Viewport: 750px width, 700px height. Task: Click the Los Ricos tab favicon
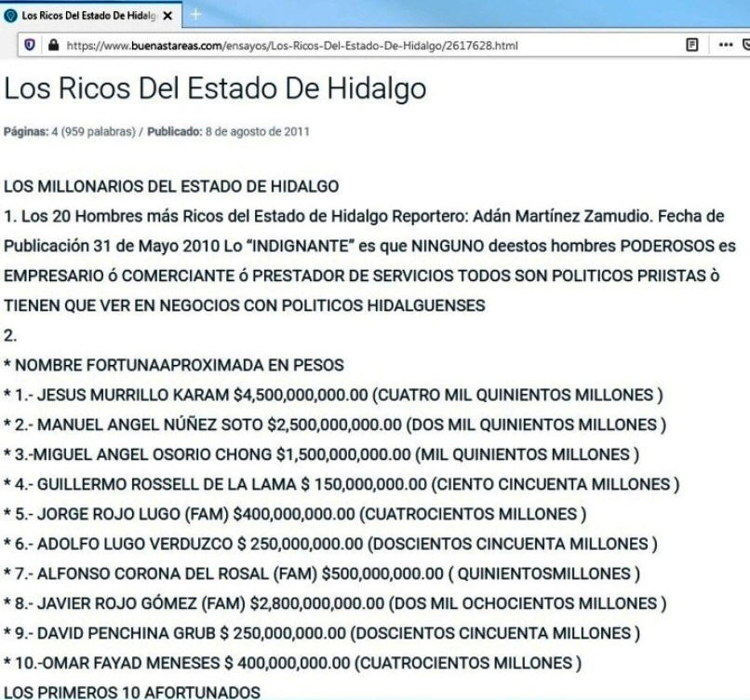click(x=10, y=16)
